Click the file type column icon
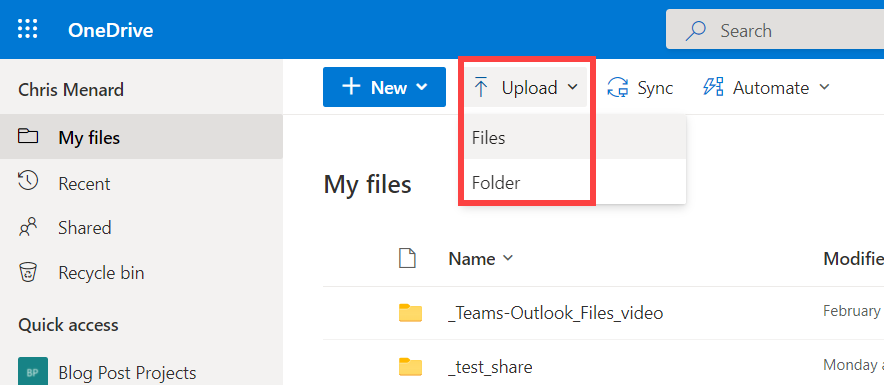Screen dimensions: 884x385 [x=407, y=258]
